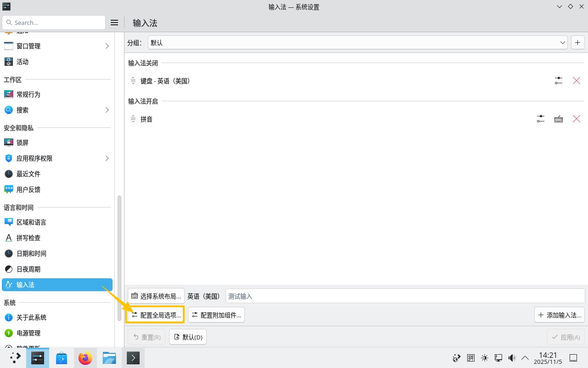Remove Pinyin with the red X
This screenshot has height=368, width=588.
(577, 119)
